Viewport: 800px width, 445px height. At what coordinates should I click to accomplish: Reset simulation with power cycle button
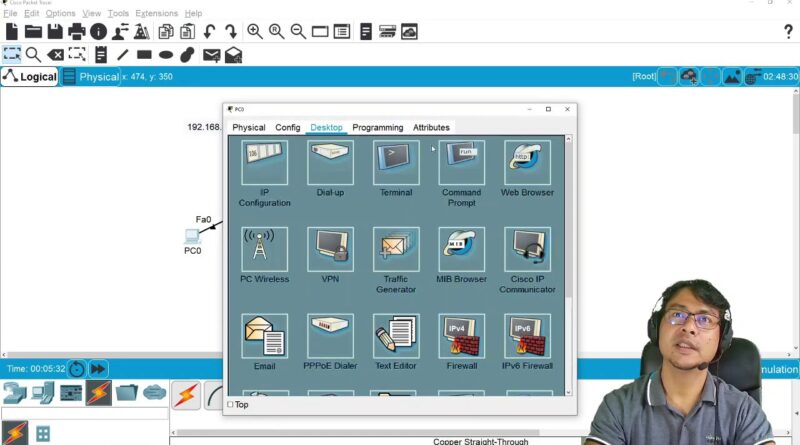pos(77,368)
